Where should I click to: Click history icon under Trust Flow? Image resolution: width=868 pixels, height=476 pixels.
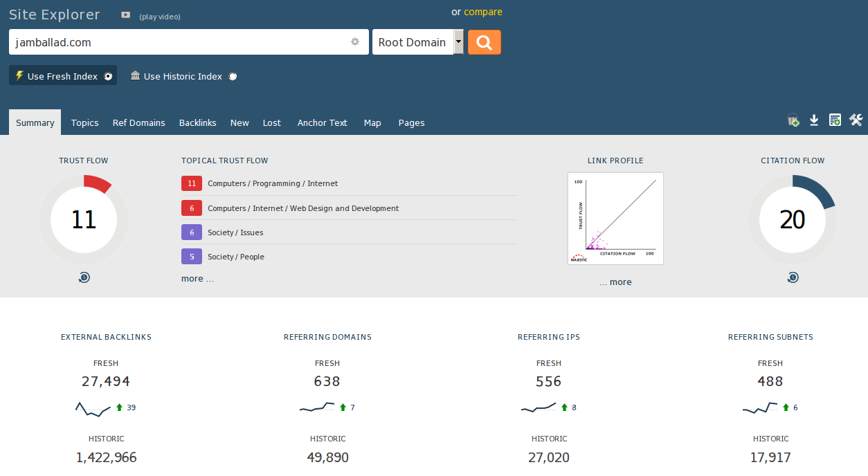pos(84,277)
